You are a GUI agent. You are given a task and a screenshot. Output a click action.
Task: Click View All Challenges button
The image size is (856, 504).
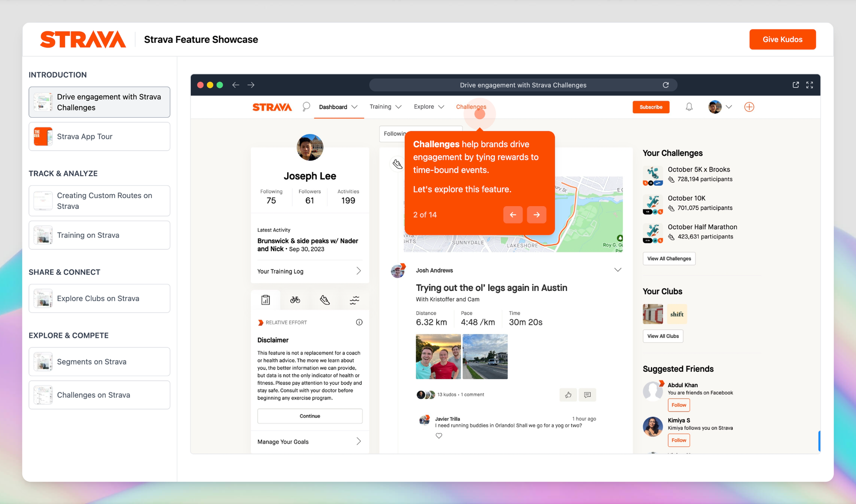pos(669,258)
